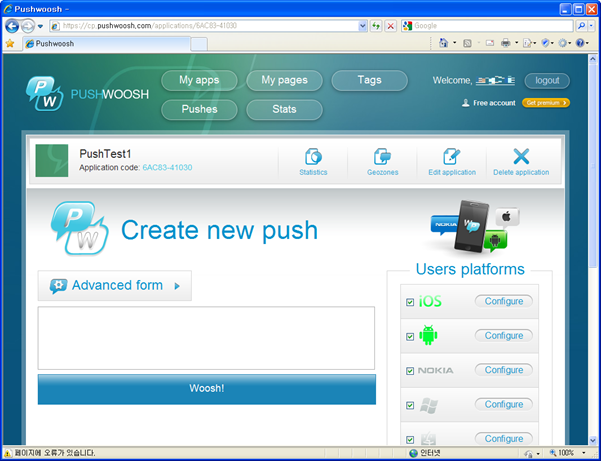Click the search magnifier icon
601x461 pixels.
pos(581,26)
